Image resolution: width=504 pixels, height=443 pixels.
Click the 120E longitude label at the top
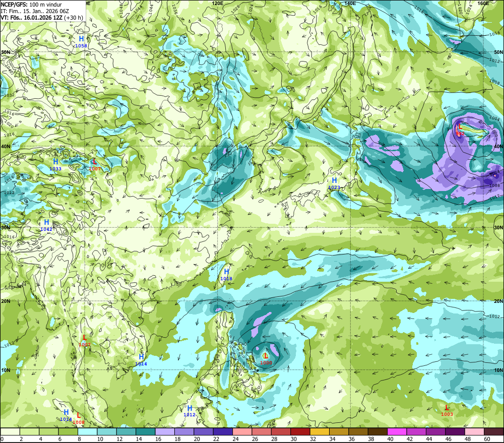pos(218,3)
